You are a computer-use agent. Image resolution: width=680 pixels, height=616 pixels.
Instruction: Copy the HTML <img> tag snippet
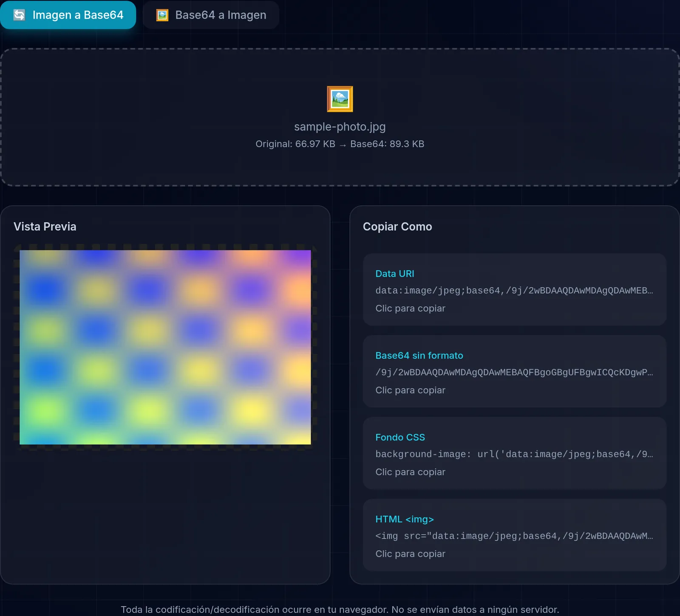515,535
